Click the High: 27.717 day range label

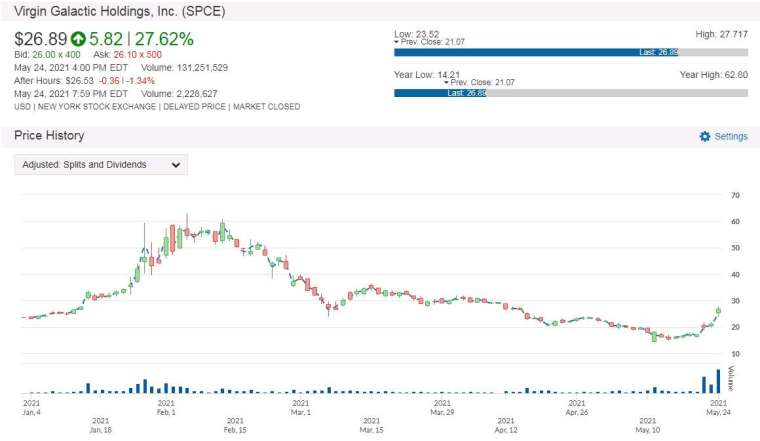[722, 34]
